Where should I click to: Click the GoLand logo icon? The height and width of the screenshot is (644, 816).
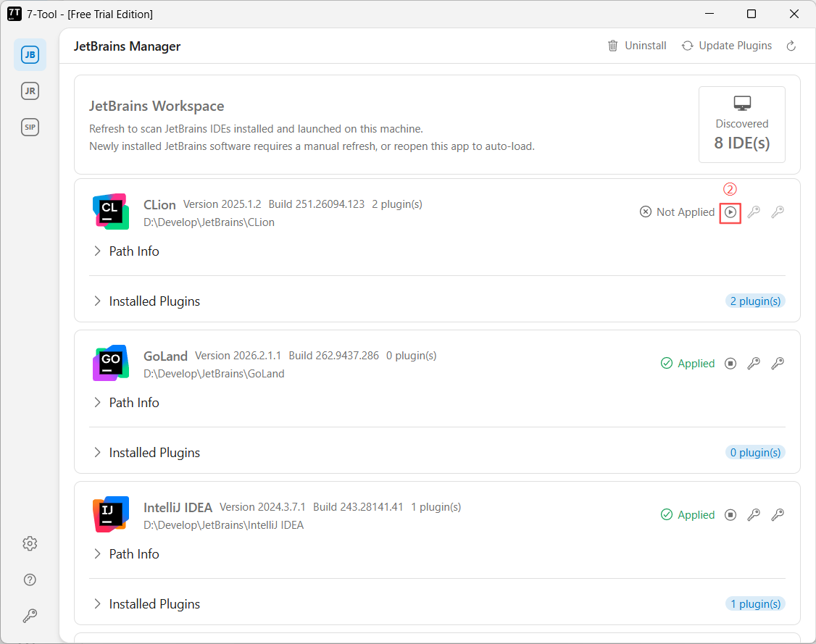pos(111,363)
